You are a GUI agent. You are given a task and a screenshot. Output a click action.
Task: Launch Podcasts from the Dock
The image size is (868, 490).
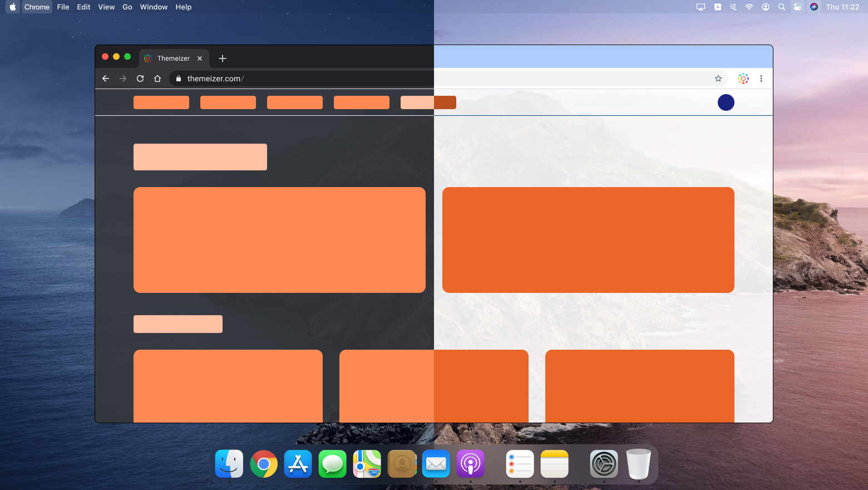pos(471,463)
